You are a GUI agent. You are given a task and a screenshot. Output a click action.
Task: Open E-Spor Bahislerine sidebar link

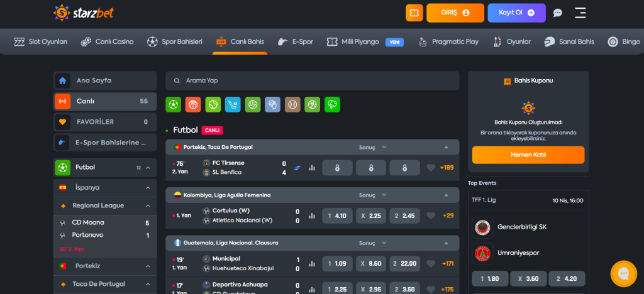(105, 143)
